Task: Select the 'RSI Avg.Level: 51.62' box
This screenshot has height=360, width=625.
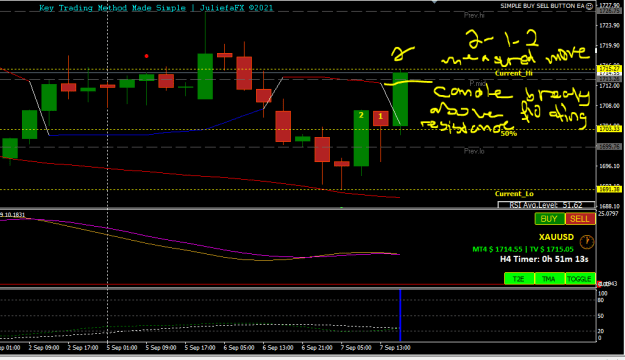Action: (x=546, y=205)
